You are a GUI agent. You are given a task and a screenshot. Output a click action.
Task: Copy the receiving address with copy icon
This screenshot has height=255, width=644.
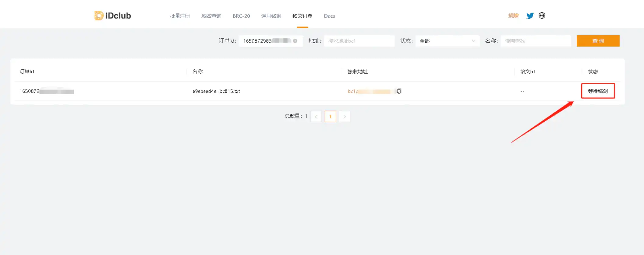pos(399,91)
